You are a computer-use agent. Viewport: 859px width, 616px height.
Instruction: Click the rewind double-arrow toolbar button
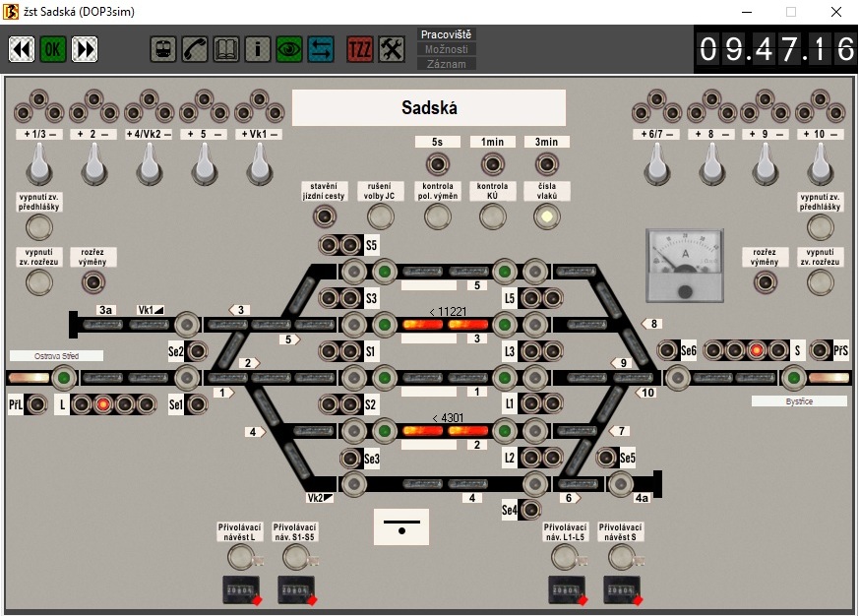pos(23,49)
